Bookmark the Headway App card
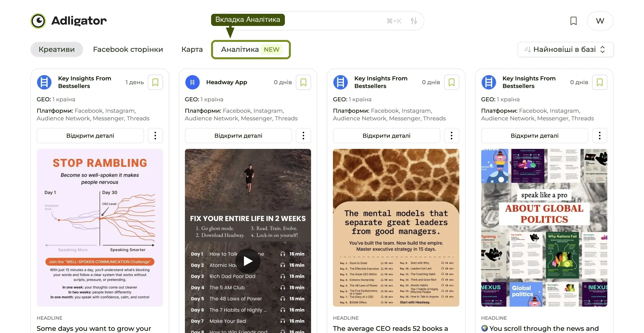Screen dimensions: 644x333 [303, 82]
